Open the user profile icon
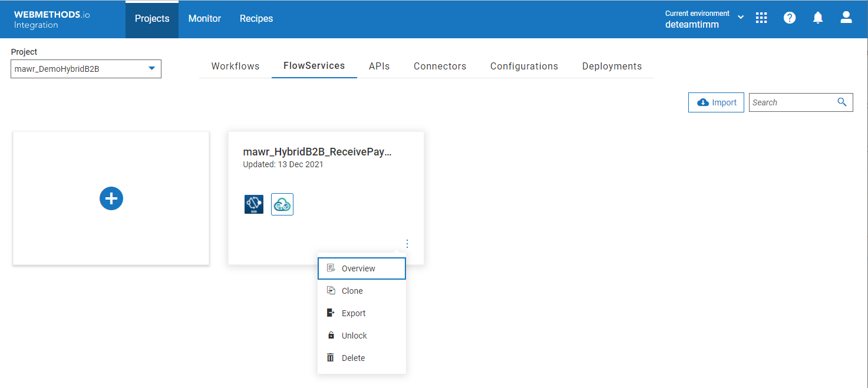The image size is (868, 388). (846, 18)
